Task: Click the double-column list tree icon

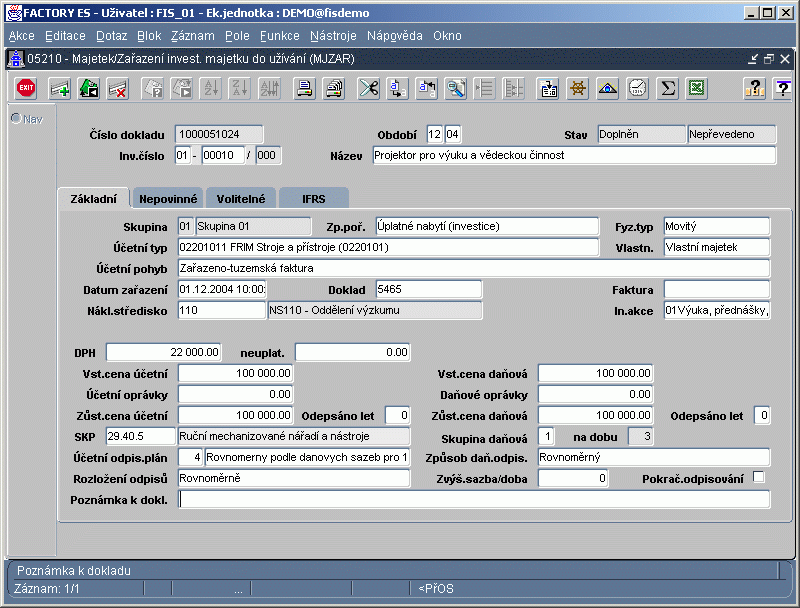Action: (x=513, y=88)
